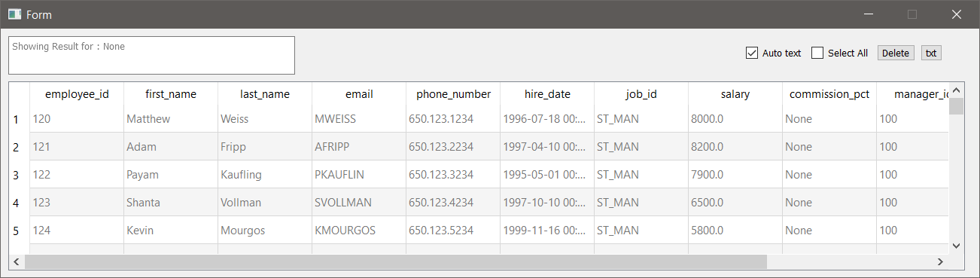
Task: Click the salary column header
Action: [735, 94]
